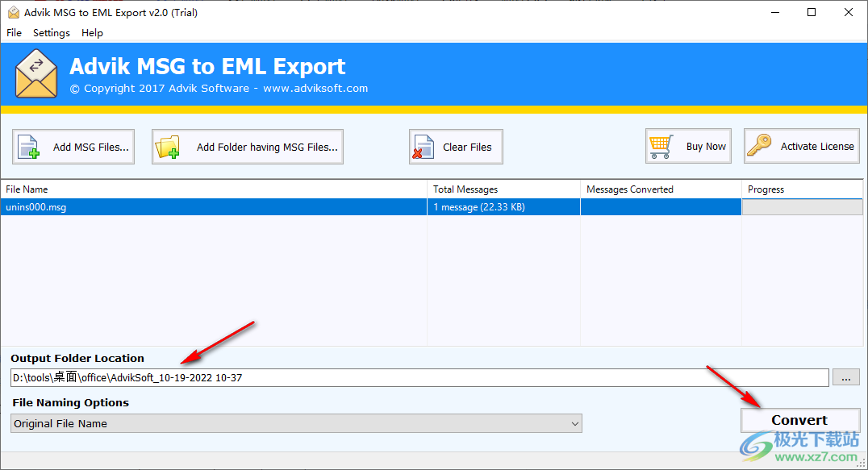Start conversion with the Convert button
The height and width of the screenshot is (470, 868).
point(800,420)
